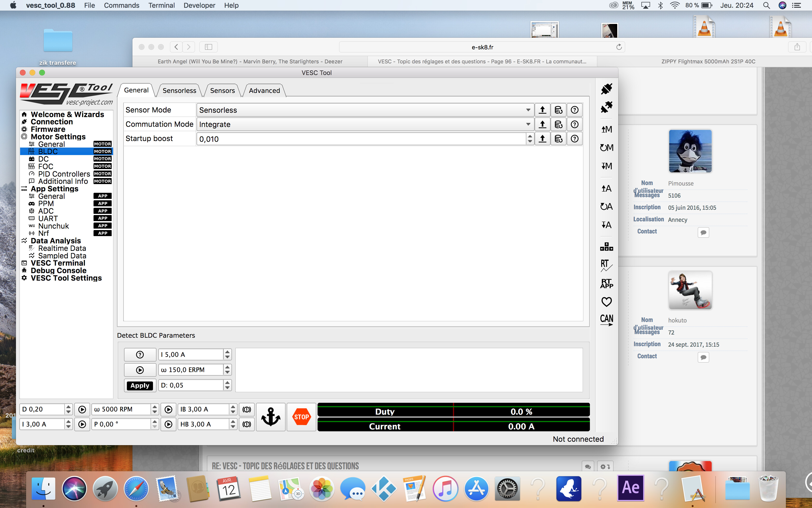Read default Sensor Mode value icon
Viewport: 812px width, 508px height.
[558, 110]
